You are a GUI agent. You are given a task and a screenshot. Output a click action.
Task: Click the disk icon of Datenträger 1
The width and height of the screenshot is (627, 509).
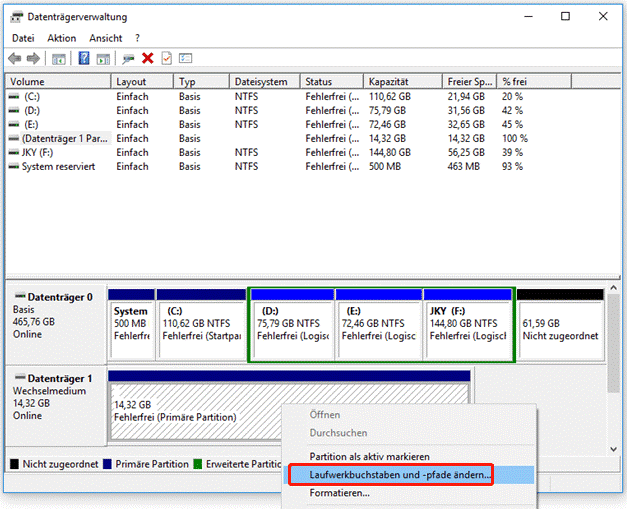click(20, 377)
